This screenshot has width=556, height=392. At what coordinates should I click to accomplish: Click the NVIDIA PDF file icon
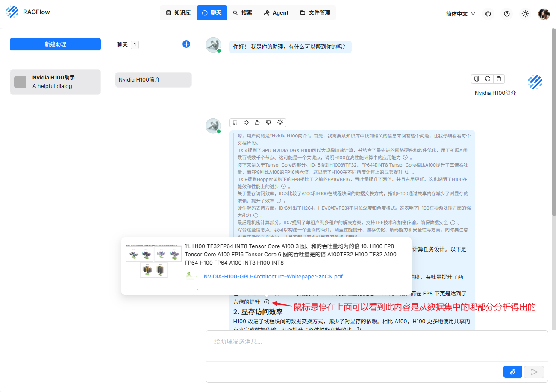coord(191,276)
